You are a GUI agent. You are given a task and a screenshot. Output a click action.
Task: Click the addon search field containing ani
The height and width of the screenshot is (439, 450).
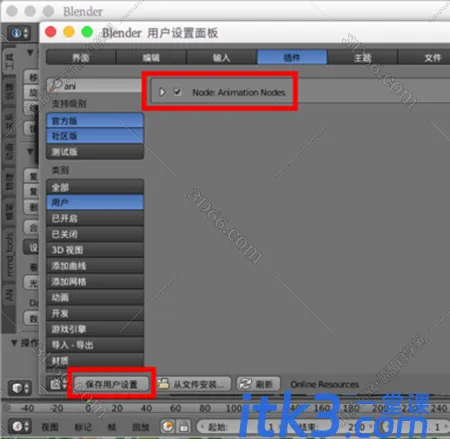pyautogui.click(x=95, y=86)
